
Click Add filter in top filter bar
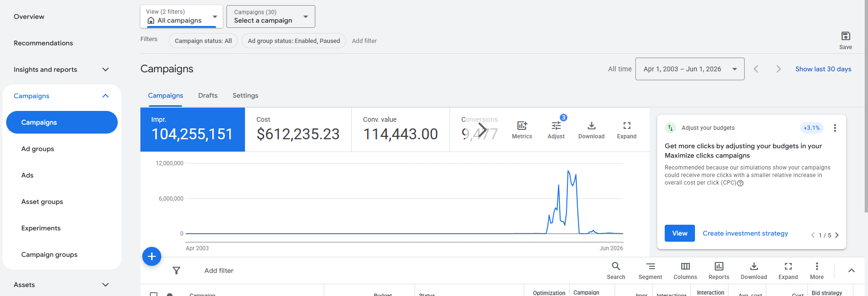click(x=365, y=41)
